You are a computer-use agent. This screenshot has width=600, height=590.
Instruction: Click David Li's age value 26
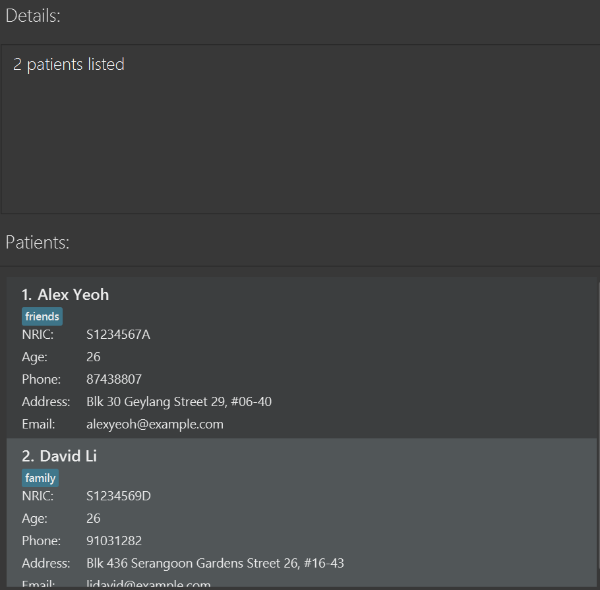tap(93, 518)
